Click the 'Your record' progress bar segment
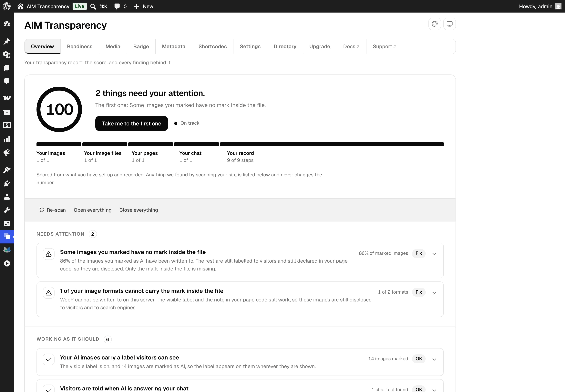Screen dimensions: 565x392 (332, 144)
